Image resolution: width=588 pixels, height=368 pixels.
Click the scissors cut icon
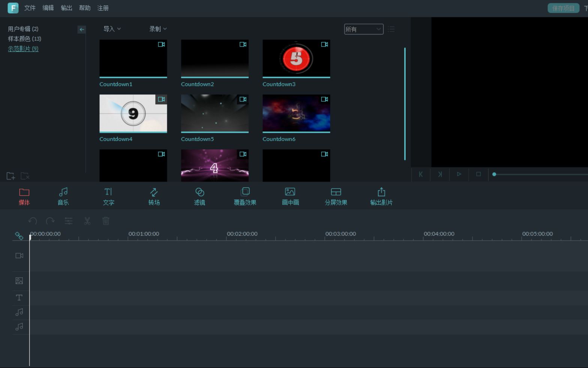coord(87,221)
